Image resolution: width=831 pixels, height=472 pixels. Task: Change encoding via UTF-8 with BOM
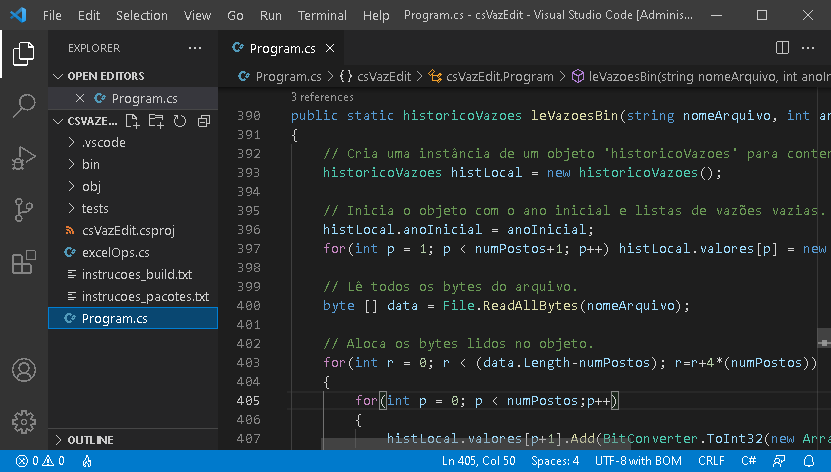click(638, 461)
